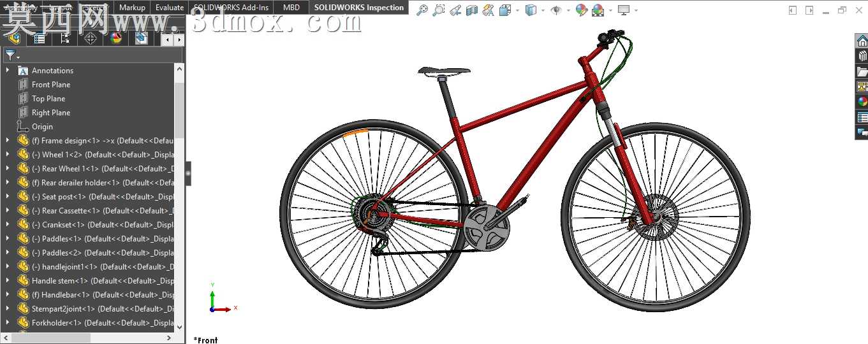Select the Zoom to Area tool
The width and height of the screenshot is (868, 344).
438,10
